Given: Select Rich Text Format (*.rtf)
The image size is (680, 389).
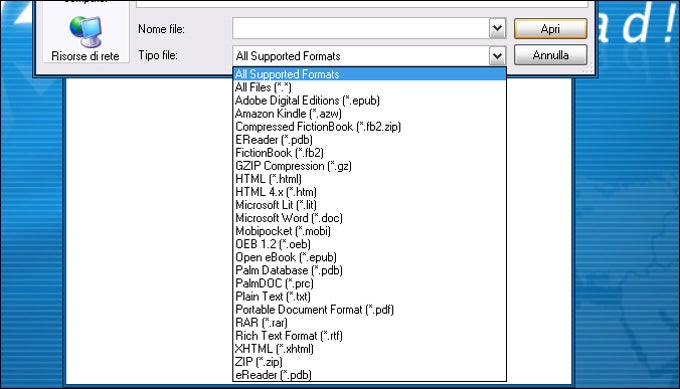Looking at the screenshot, I should [369, 336].
